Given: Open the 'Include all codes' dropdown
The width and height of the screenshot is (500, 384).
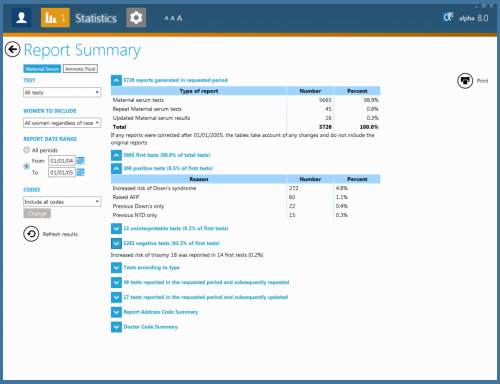Looking at the screenshot, I should tap(62, 202).
